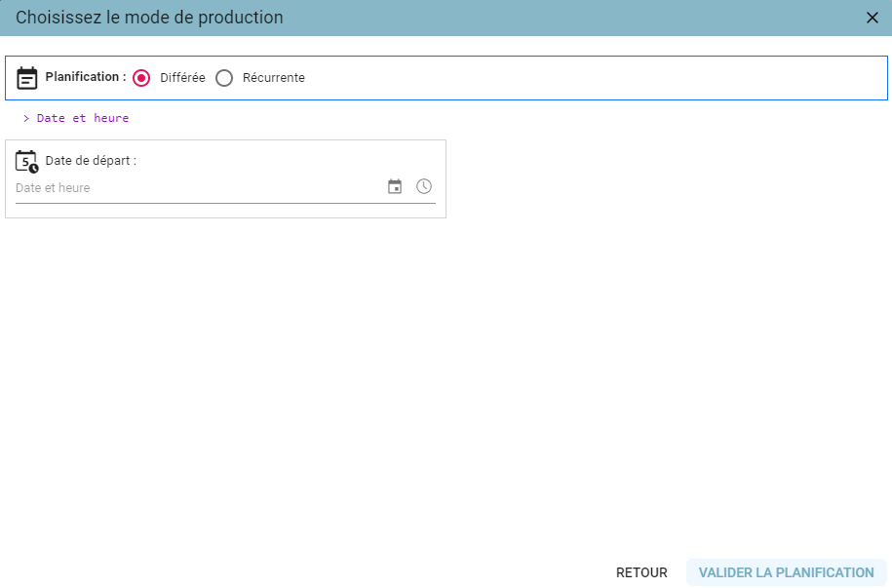Open the calendar date picker icon
892x588 pixels.
[394, 186]
